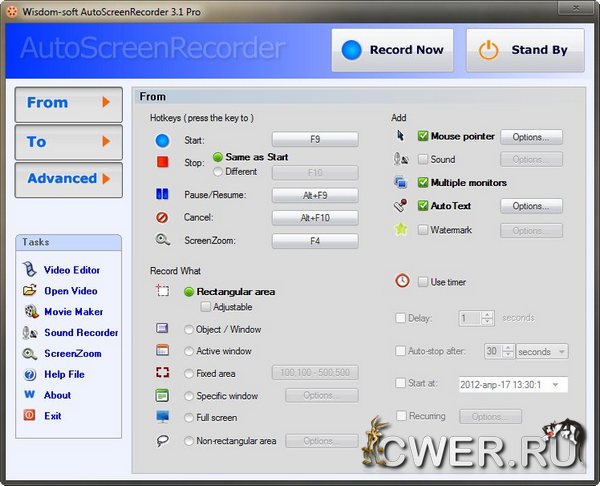Click the Help File question mark icon
The height and width of the screenshot is (486, 600).
point(29,374)
